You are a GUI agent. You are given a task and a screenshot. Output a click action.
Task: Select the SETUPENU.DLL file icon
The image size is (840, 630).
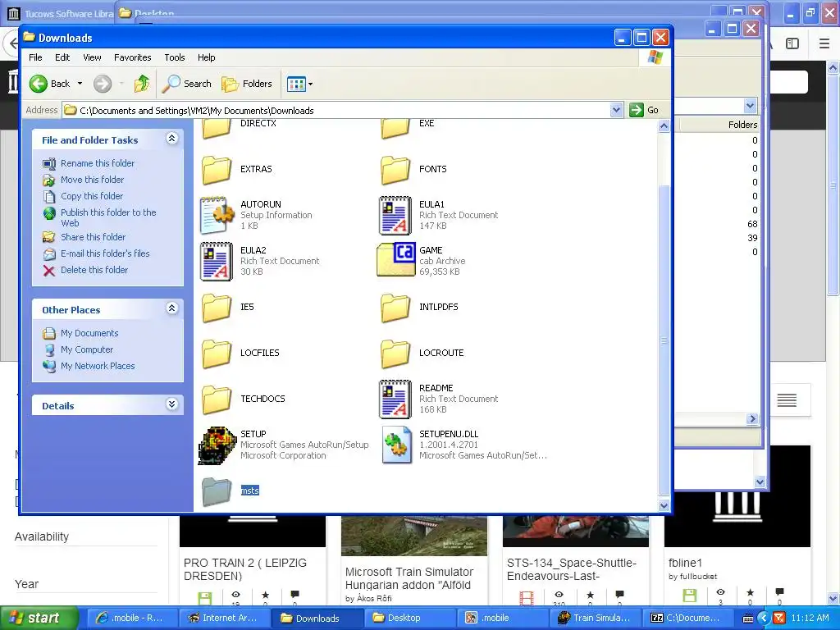[396, 445]
